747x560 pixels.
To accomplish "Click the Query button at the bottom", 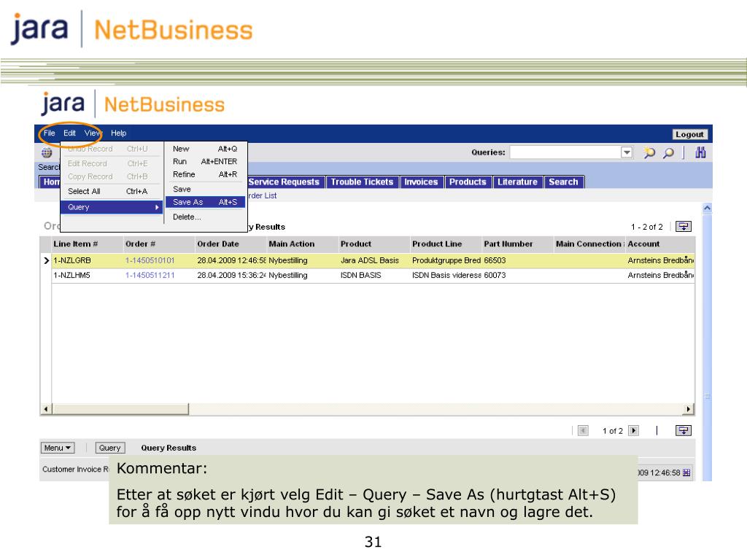I will tap(110, 448).
